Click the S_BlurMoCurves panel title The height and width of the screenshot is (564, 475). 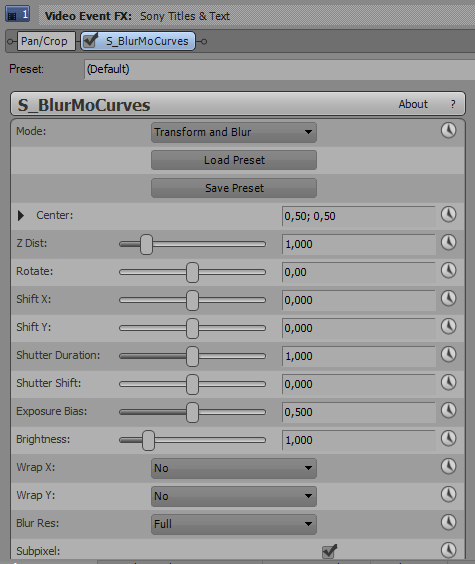pos(84,105)
